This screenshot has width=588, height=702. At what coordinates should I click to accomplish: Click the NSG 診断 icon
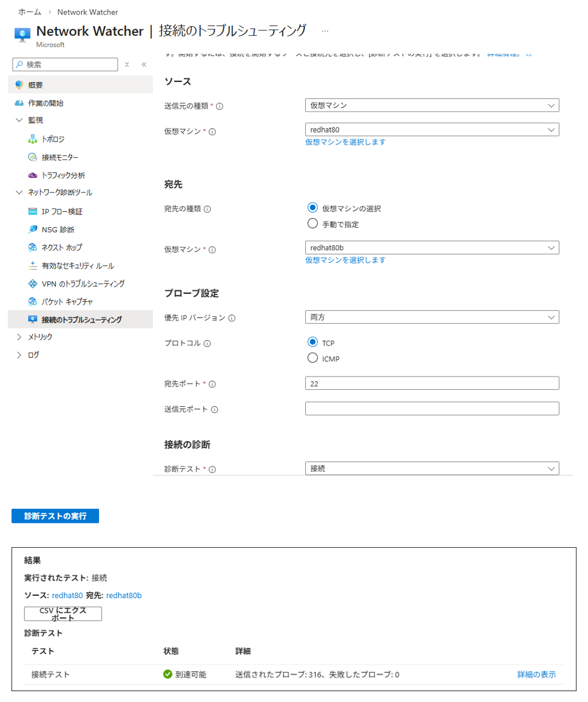click(x=33, y=229)
